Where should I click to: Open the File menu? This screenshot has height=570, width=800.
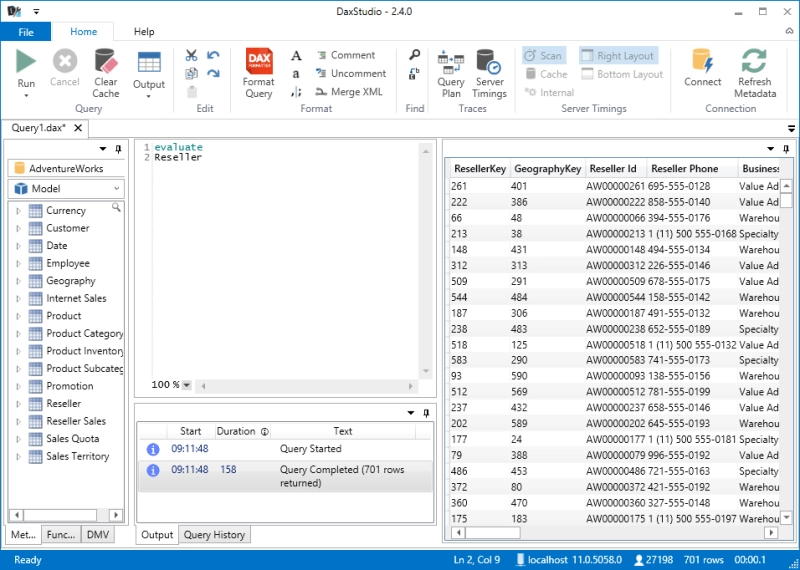26,32
